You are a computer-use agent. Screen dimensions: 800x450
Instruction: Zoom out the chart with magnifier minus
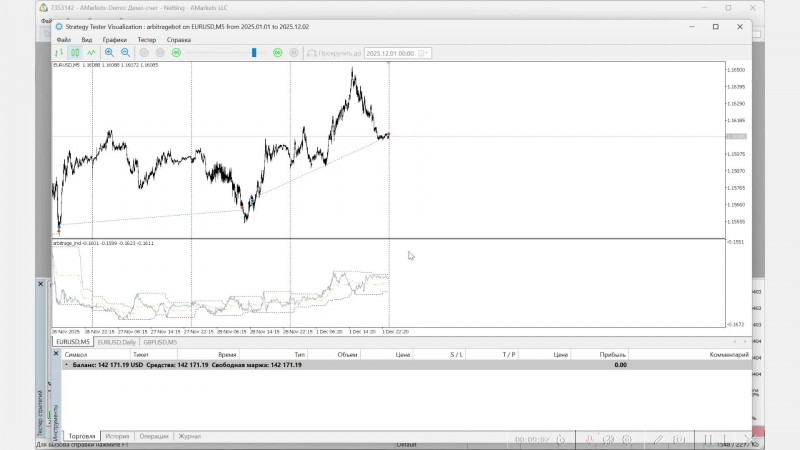click(x=125, y=53)
